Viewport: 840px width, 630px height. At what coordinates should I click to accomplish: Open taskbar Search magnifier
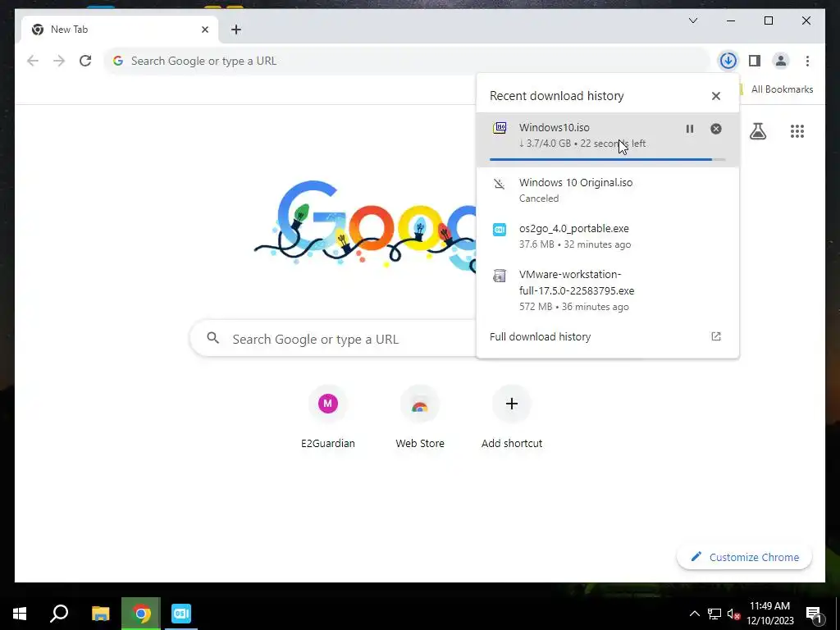59,614
